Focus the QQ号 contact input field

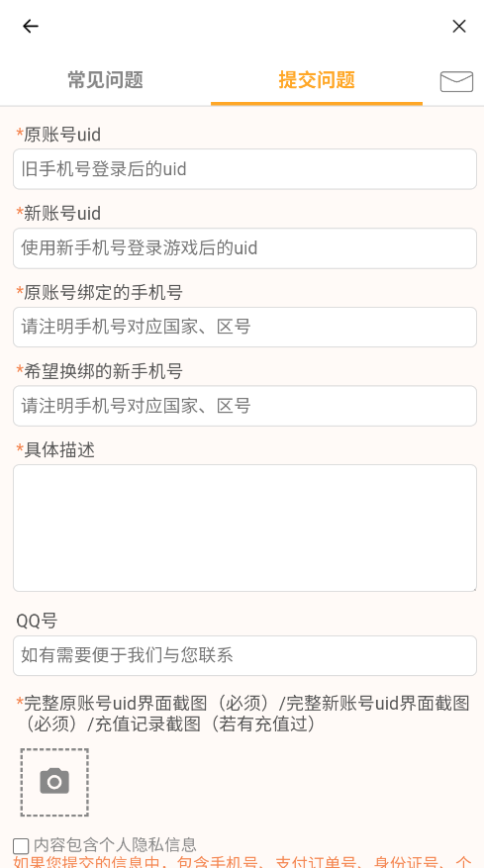244,655
